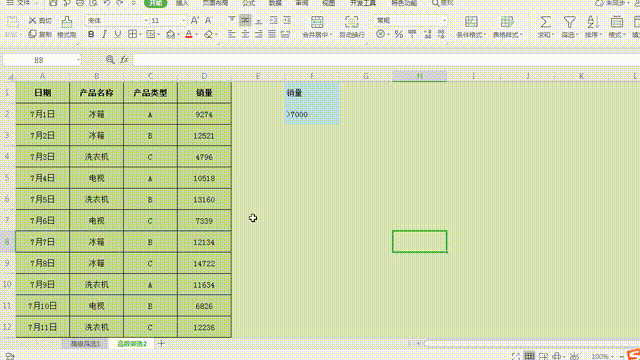
Task: Set middle vertical alignment
Action: click(245, 20)
